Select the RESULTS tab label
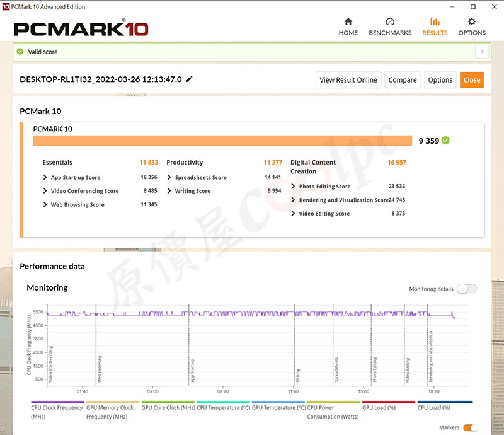Image resolution: width=504 pixels, height=435 pixels. [435, 33]
